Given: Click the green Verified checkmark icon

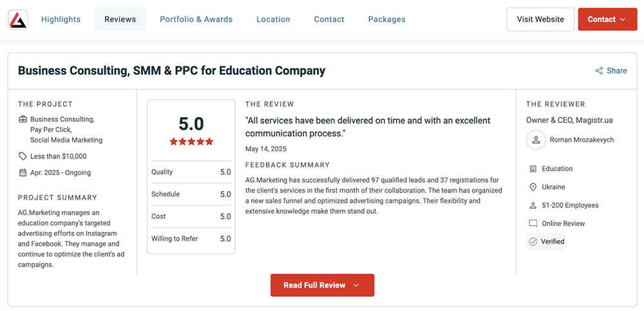Looking at the screenshot, I should click(x=533, y=241).
